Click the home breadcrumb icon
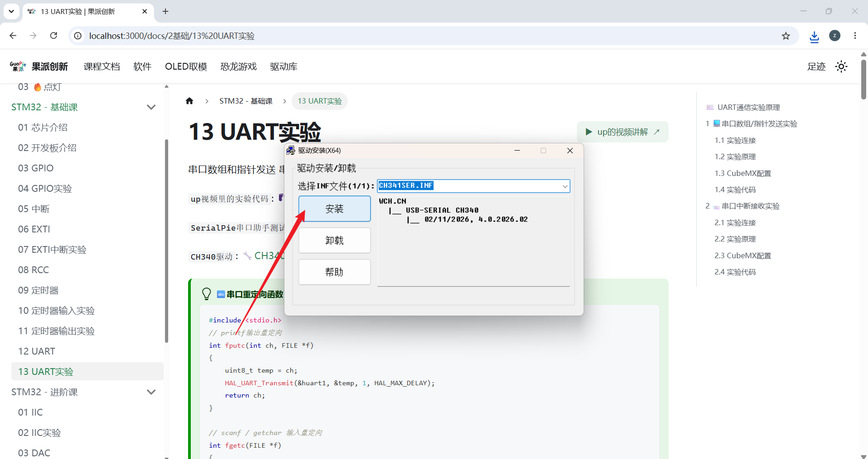 [189, 101]
